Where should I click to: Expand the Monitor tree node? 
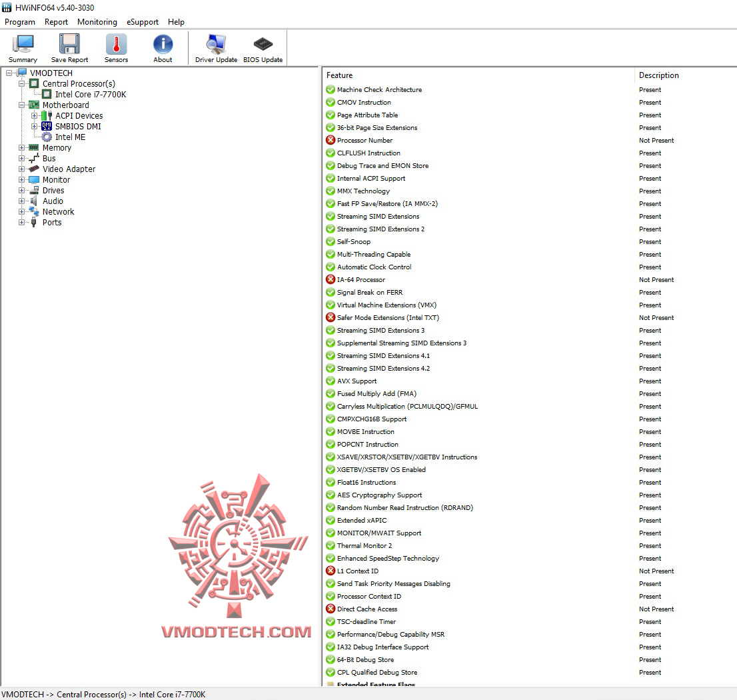[21, 179]
